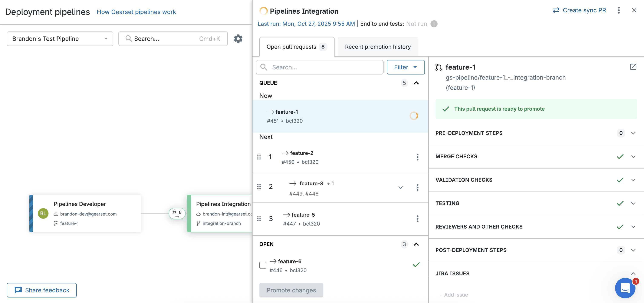Open the Intercom chat bubble
The height and width of the screenshot is (303, 644).
pos(625,288)
